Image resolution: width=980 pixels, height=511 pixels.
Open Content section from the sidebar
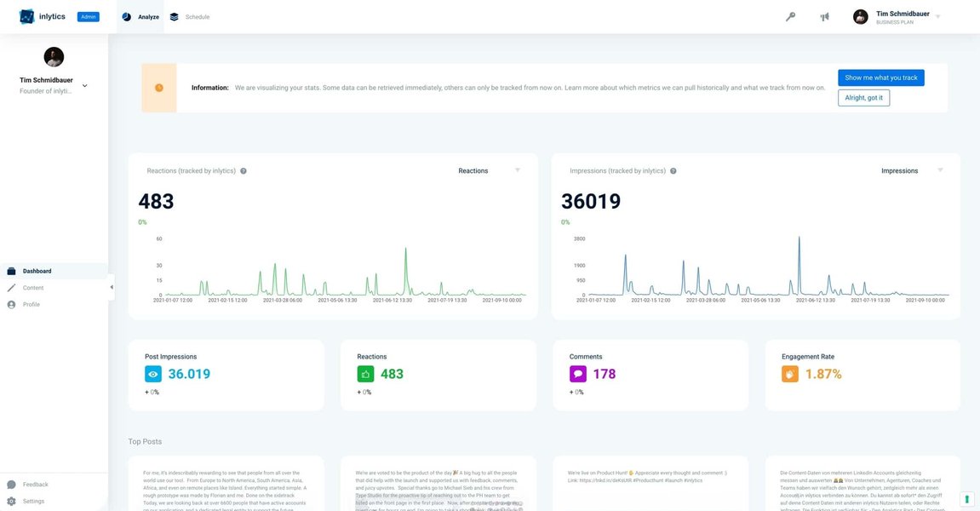(x=9, y=286)
